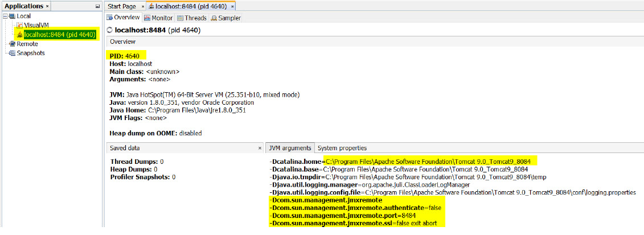Screen dimensions: 644x235
Task: Click the Host: localhost line
Action: [x=130, y=64]
